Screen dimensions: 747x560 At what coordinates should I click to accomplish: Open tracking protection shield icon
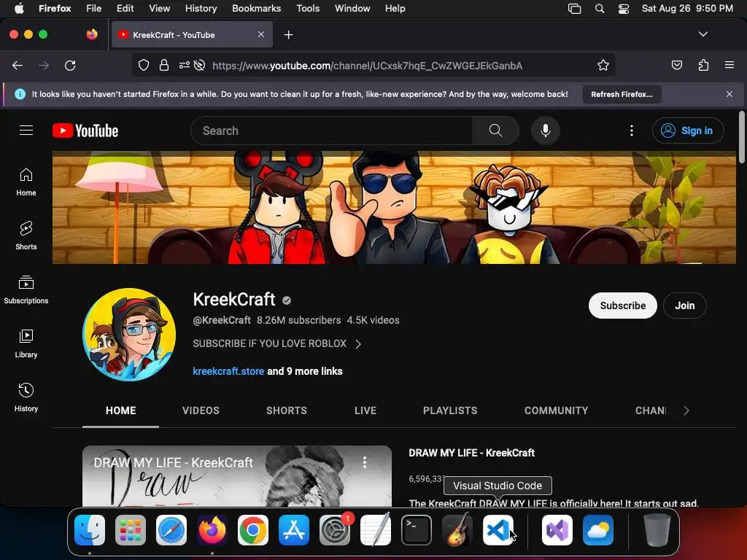click(144, 66)
